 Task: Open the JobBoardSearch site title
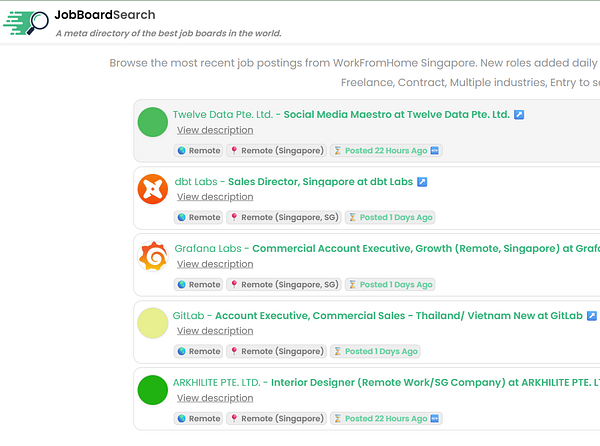pyautogui.click(x=105, y=15)
